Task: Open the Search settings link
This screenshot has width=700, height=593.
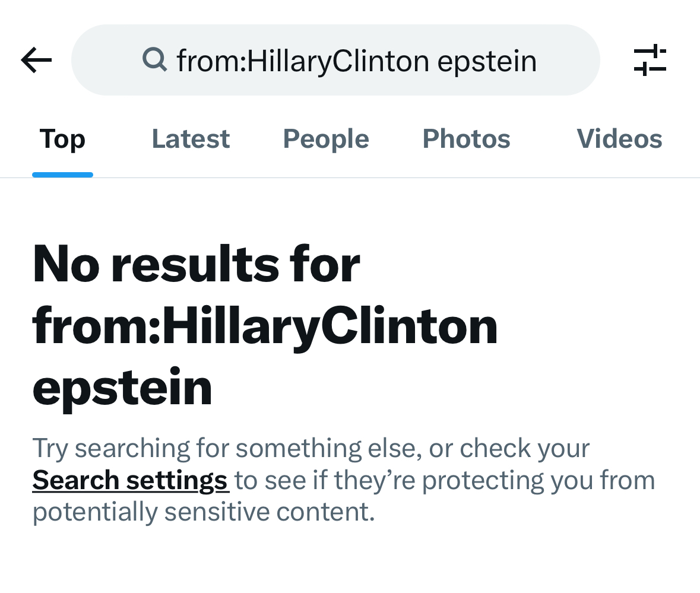Action: click(131, 481)
